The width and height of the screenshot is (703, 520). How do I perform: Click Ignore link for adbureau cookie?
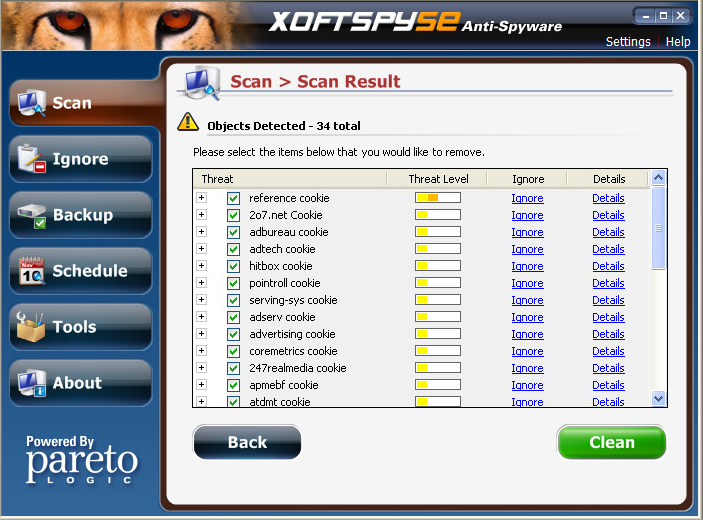[x=527, y=232]
